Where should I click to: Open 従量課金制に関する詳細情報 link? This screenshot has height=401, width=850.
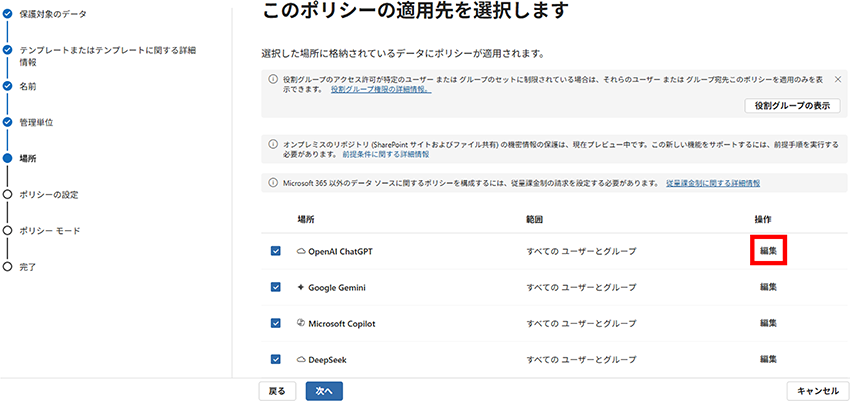coord(712,183)
